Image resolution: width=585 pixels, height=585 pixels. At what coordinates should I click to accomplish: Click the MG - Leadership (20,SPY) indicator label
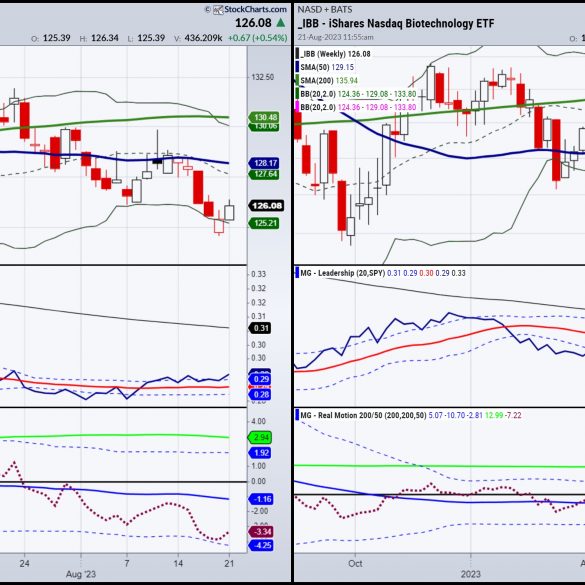[x=342, y=273]
